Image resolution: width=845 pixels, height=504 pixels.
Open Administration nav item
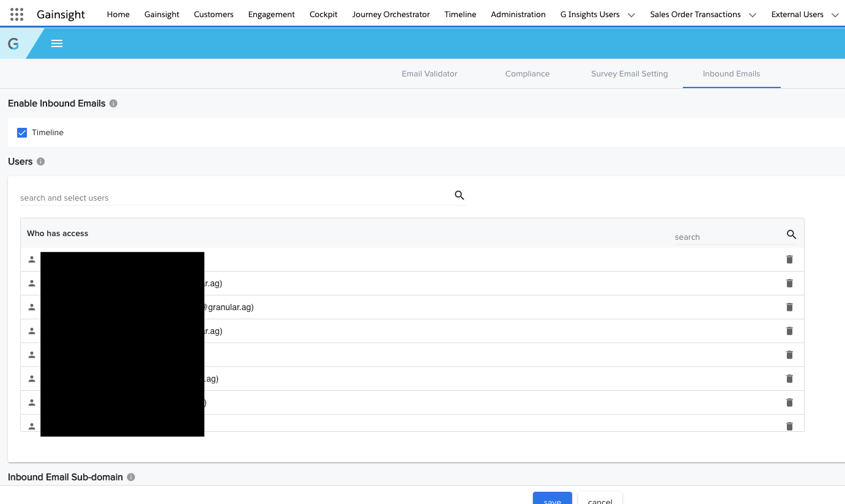[518, 14]
